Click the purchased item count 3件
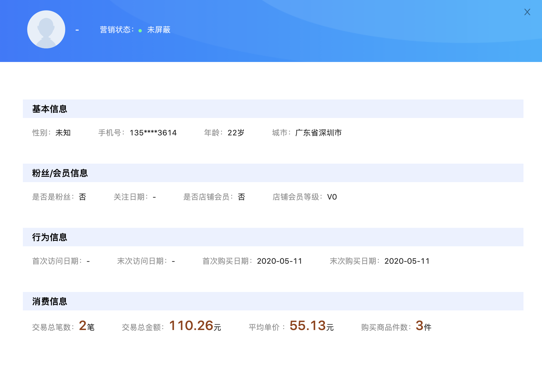542x392 pixels. pyautogui.click(x=423, y=326)
